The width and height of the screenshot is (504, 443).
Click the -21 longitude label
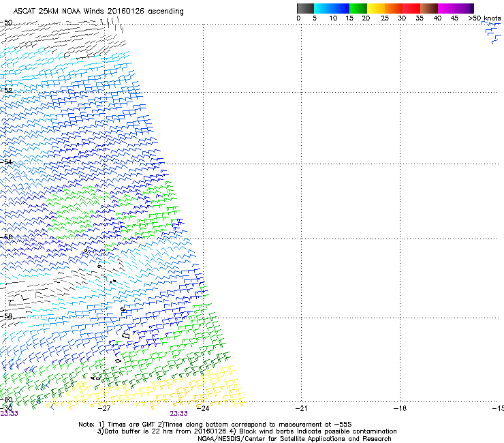coord(301,408)
